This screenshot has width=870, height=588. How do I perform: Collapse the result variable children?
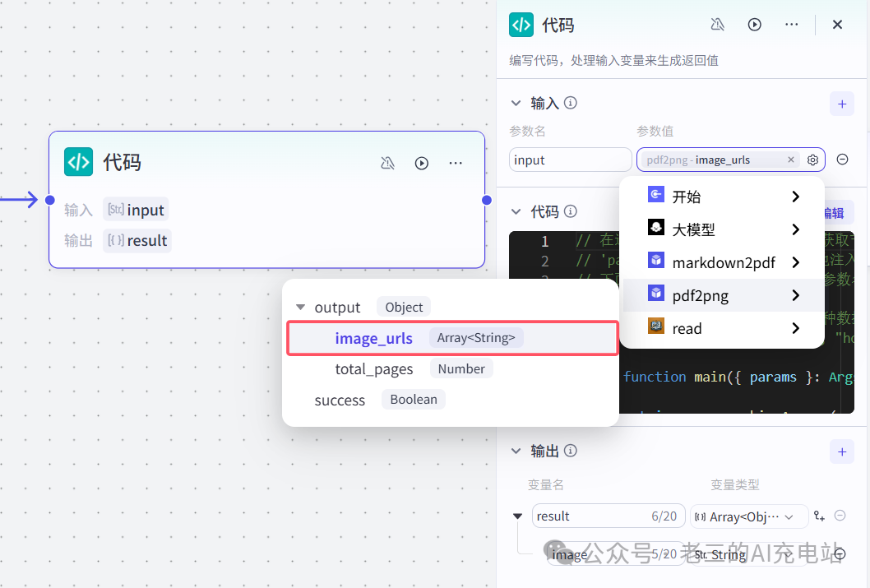coord(517,516)
